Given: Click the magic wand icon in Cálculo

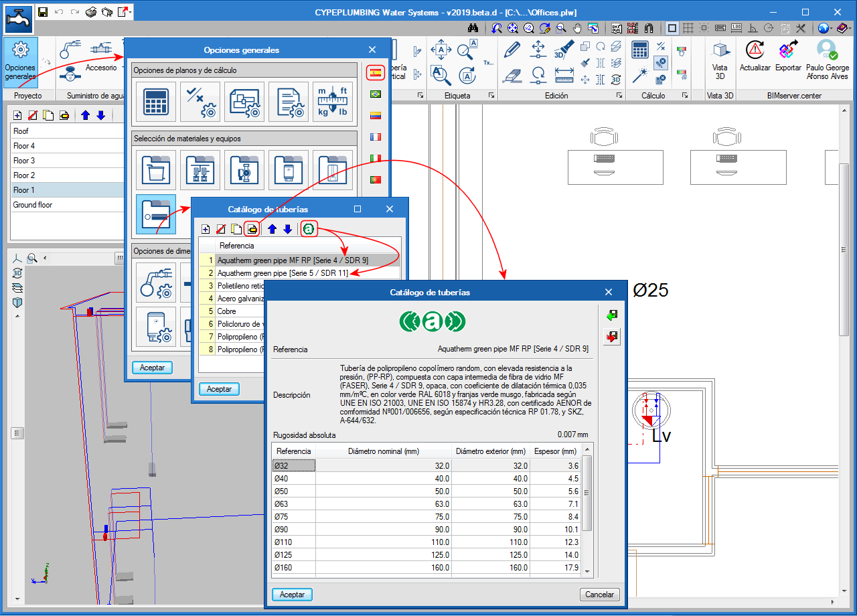Looking at the screenshot, I should point(640,74).
